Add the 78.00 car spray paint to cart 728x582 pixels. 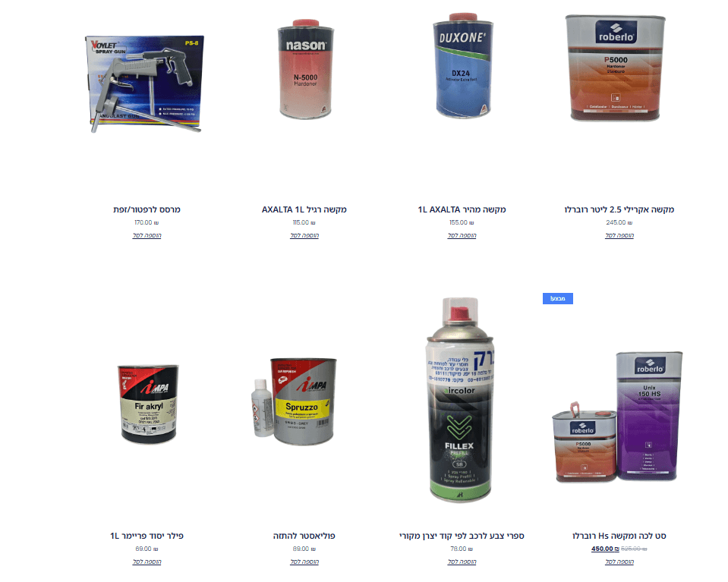[462, 562]
